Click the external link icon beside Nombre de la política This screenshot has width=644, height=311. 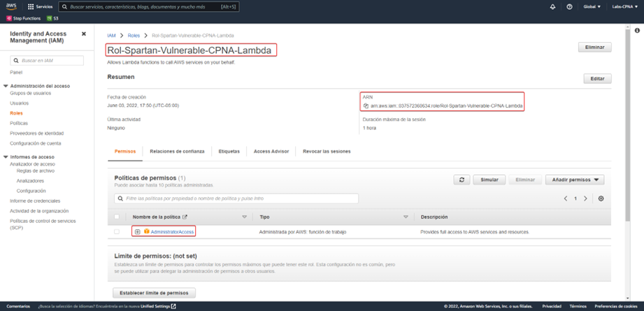[x=185, y=217]
